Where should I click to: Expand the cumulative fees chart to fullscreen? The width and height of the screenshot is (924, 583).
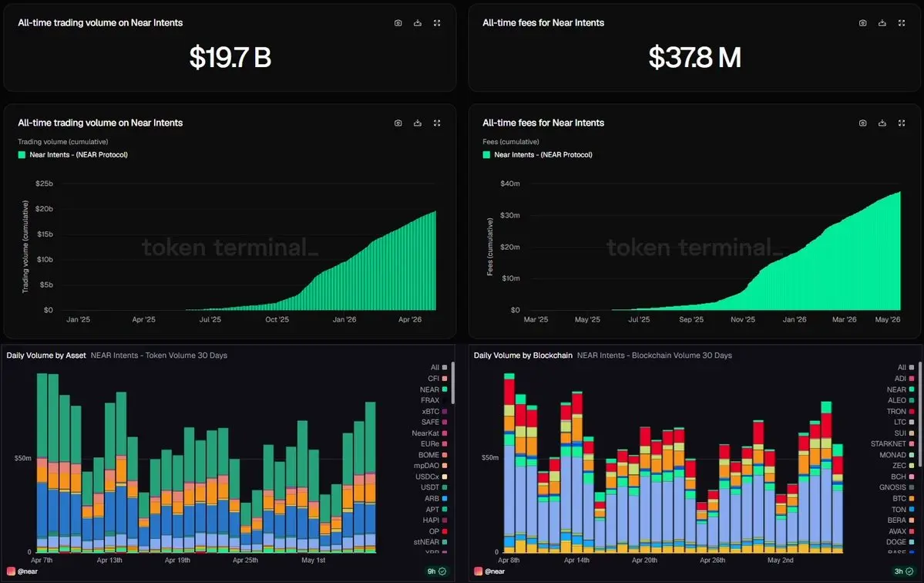902,123
